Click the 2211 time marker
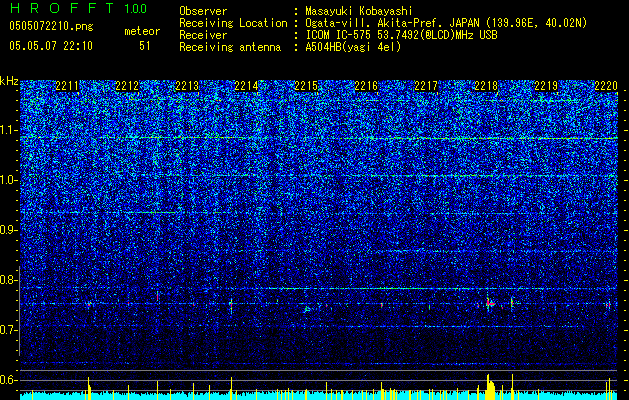The height and width of the screenshot is (400, 629). tap(67, 86)
